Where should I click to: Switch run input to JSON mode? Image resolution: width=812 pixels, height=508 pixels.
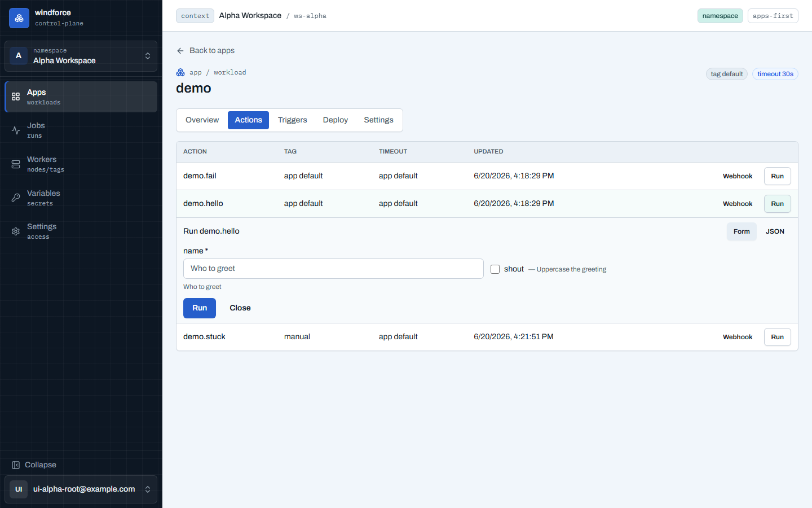tap(775, 231)
